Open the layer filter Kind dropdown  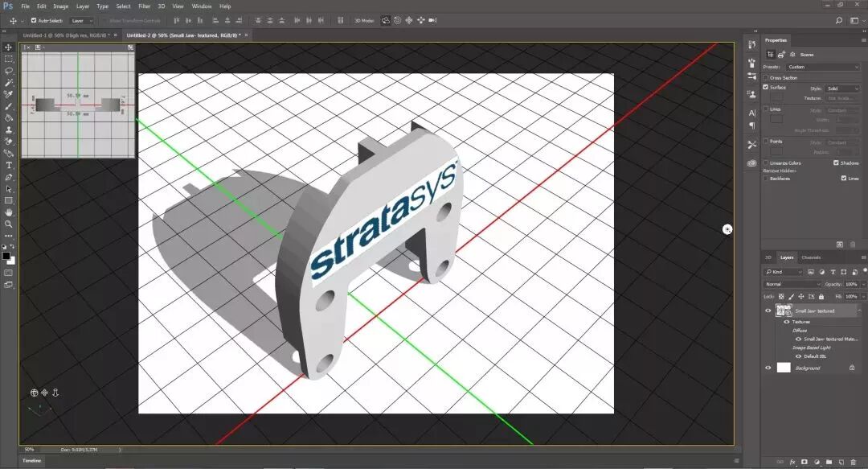tap(784, 272)
